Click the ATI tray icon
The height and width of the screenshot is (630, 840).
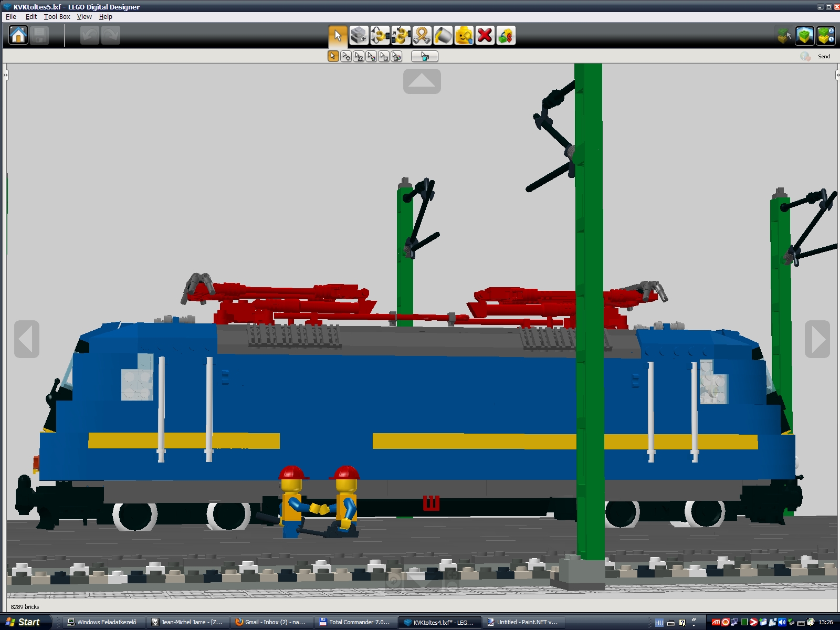716,622
